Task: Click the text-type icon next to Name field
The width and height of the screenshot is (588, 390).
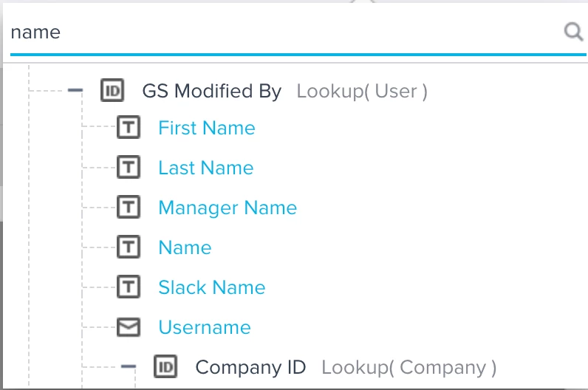Action: pos(129,247)
